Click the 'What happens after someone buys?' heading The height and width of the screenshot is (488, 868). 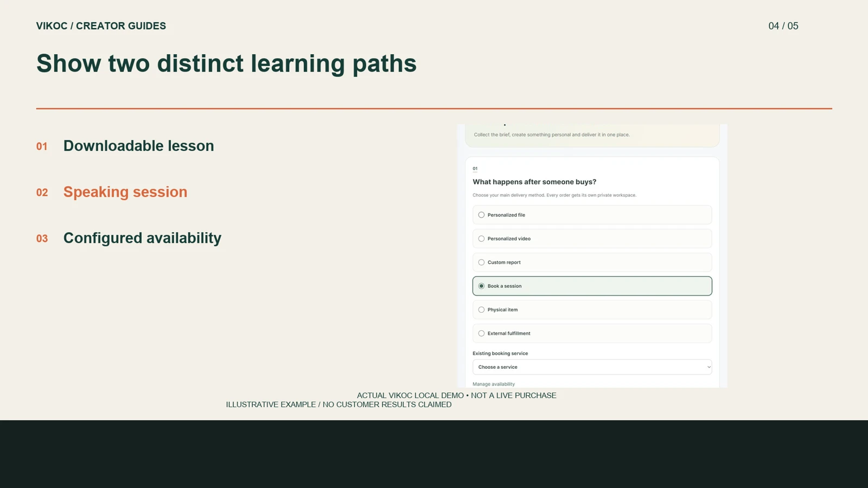534,182
